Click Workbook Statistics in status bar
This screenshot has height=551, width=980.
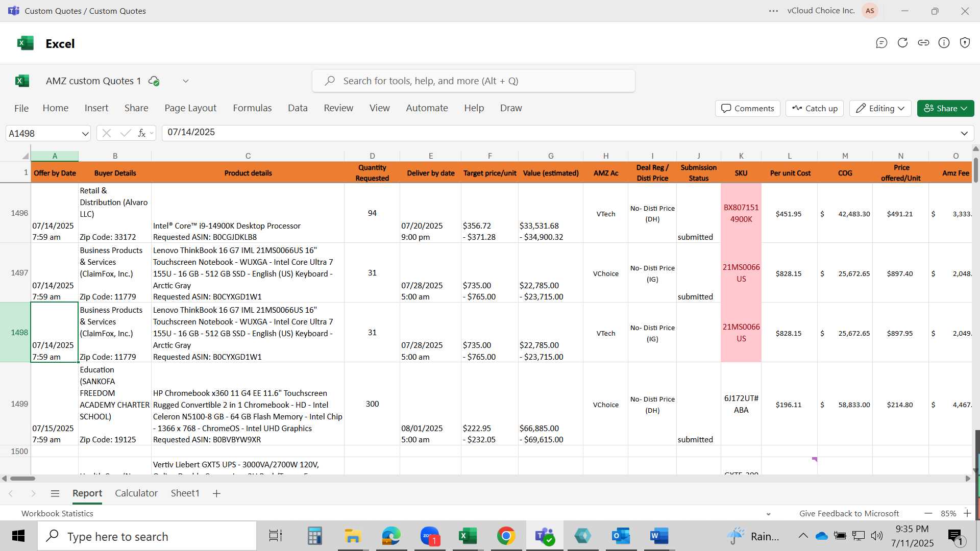coord(57,514)
